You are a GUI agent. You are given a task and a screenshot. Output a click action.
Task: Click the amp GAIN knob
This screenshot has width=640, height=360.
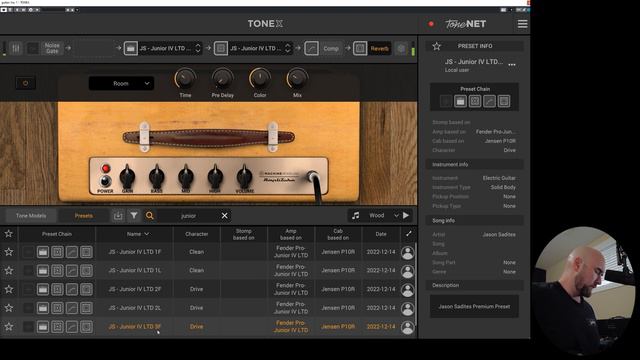tap(127, 177)
